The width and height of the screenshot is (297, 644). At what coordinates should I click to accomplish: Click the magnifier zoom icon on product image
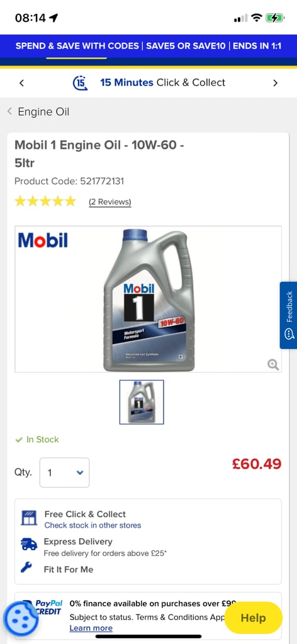click(x=272, y=364)
